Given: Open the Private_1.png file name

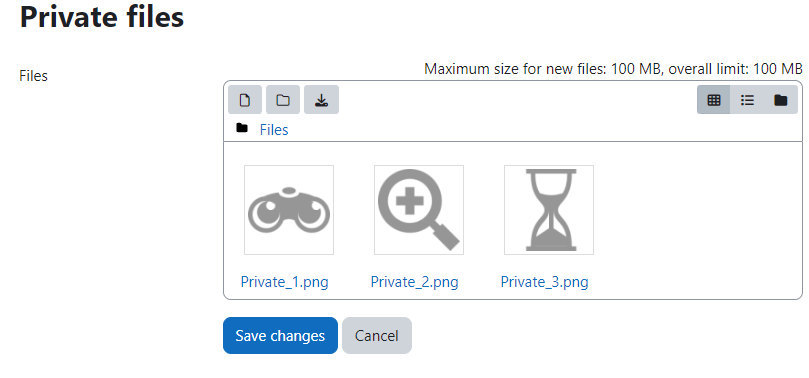Looking at the screenshot, I should [284, 282].
